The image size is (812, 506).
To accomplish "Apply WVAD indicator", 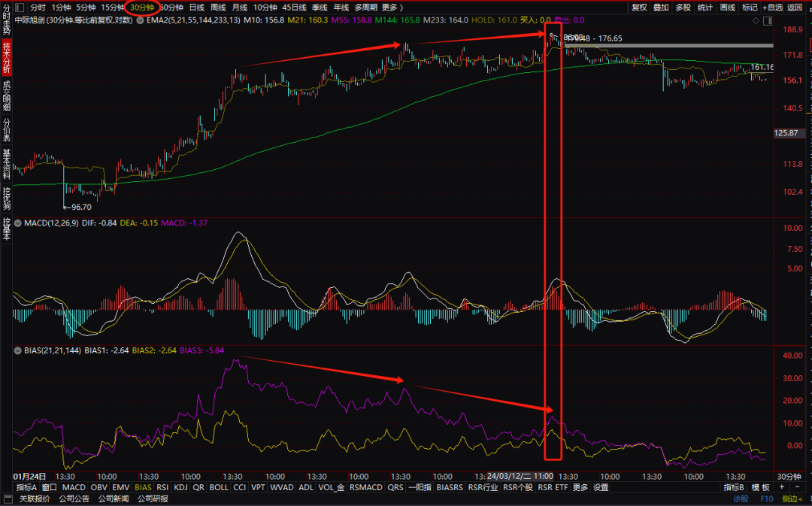I will (x=282, y=487).
